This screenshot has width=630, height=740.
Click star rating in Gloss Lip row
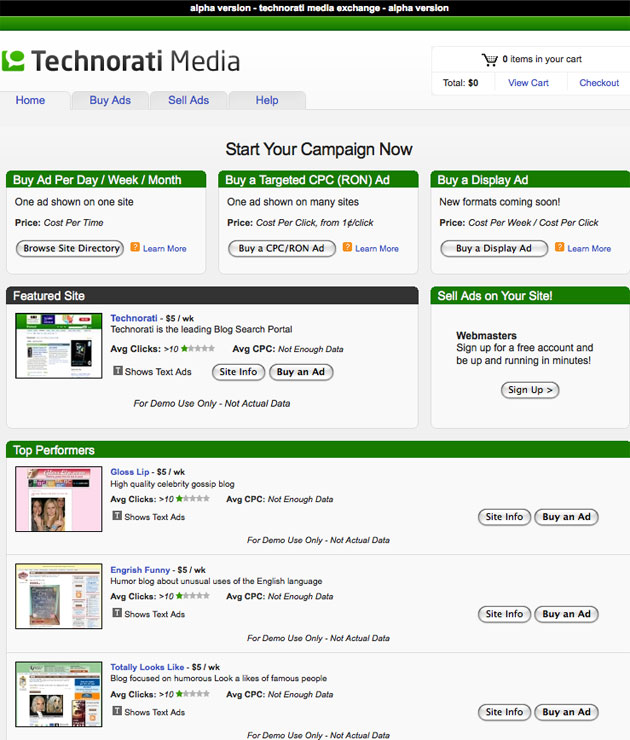coord(193,499)
